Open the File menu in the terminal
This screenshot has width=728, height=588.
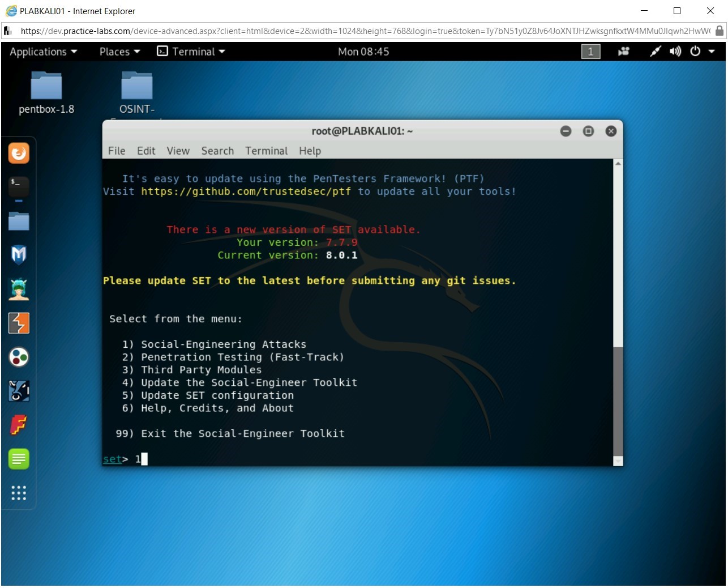coord(116,151)
